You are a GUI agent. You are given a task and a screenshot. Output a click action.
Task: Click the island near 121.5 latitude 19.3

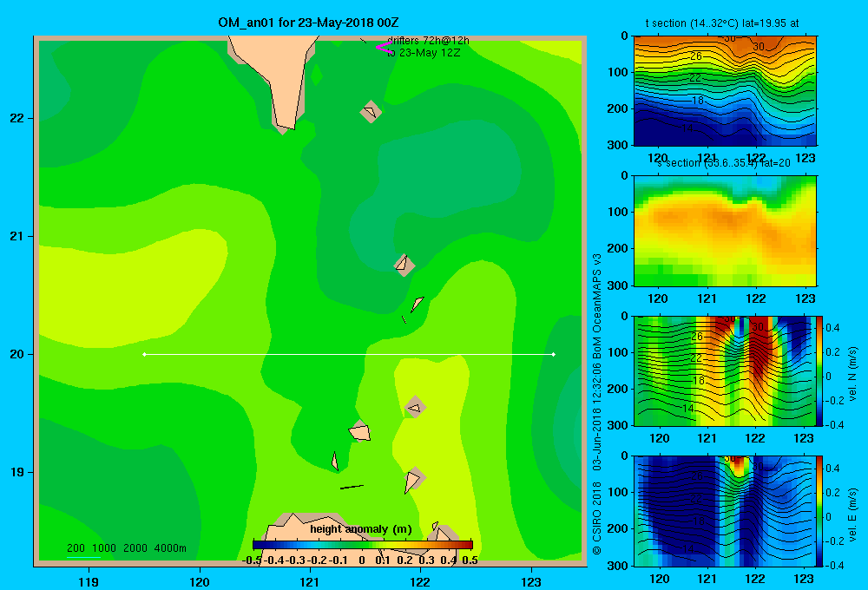(x=360, y=431)
